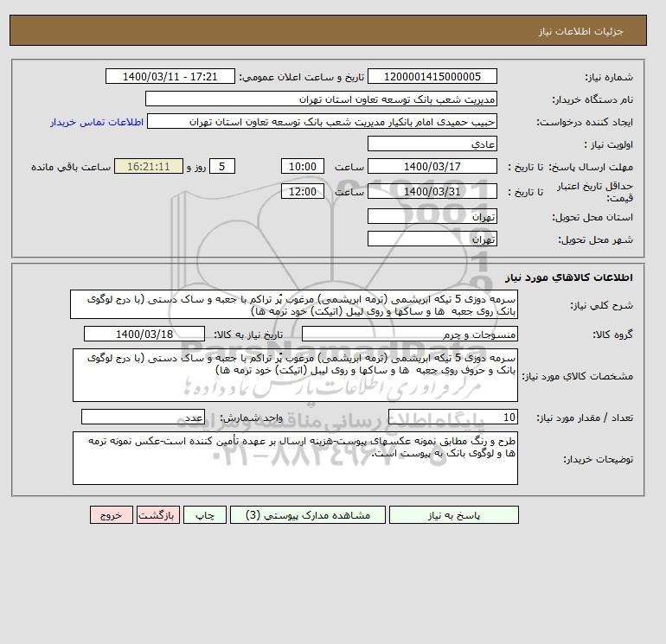Click the remaining days field 5
666x644 pixels.
221,167
